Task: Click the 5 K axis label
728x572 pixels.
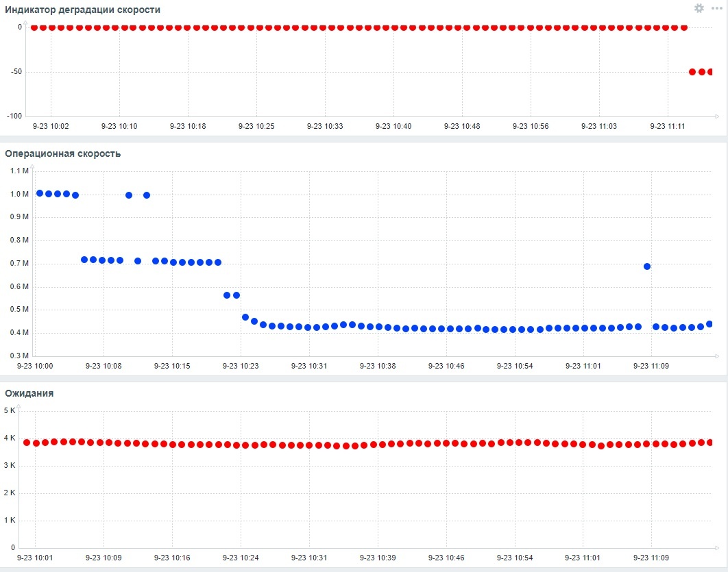Action: pos(10,410)
